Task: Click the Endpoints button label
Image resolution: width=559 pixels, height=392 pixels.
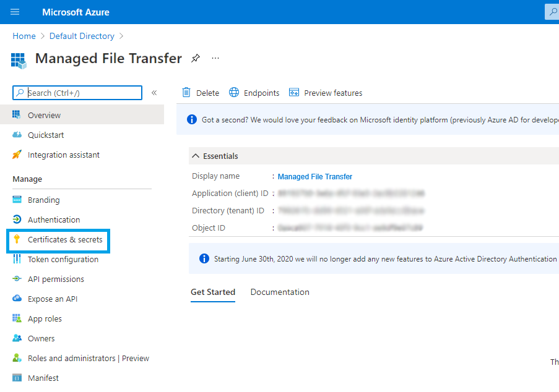Action: (x=262, y=93)
